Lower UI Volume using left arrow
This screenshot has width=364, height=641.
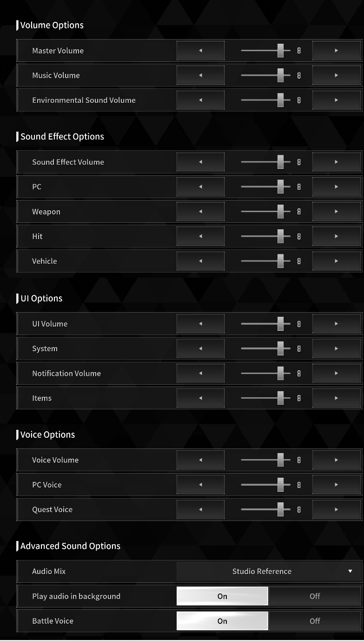click(200, 324)
